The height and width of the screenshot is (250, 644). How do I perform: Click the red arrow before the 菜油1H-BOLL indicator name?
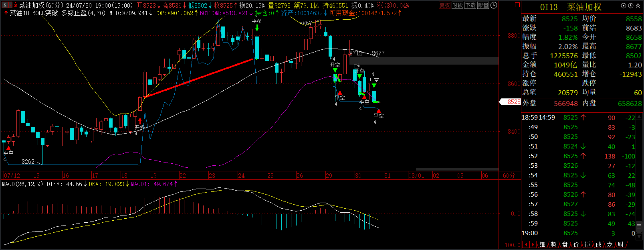[x=6, y=13]
